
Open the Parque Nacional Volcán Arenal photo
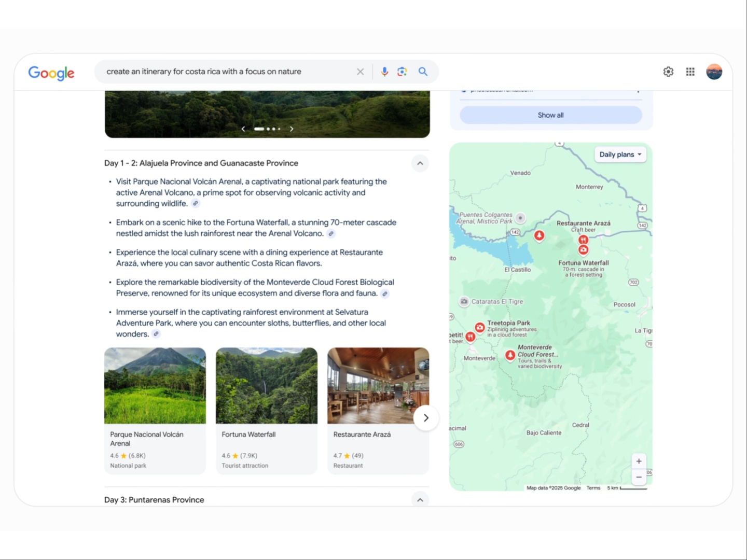155,386
